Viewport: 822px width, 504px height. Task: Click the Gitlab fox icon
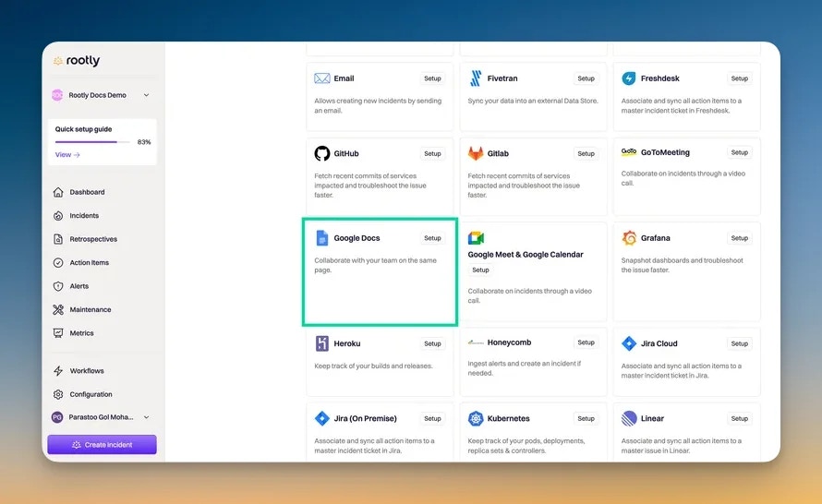[x=476, y=153]
